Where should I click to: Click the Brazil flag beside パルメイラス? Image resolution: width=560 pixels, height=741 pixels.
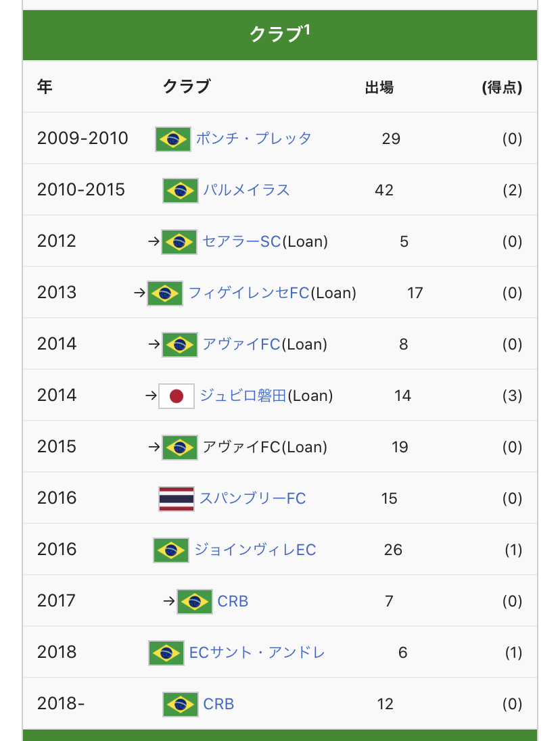coord(181,191)
